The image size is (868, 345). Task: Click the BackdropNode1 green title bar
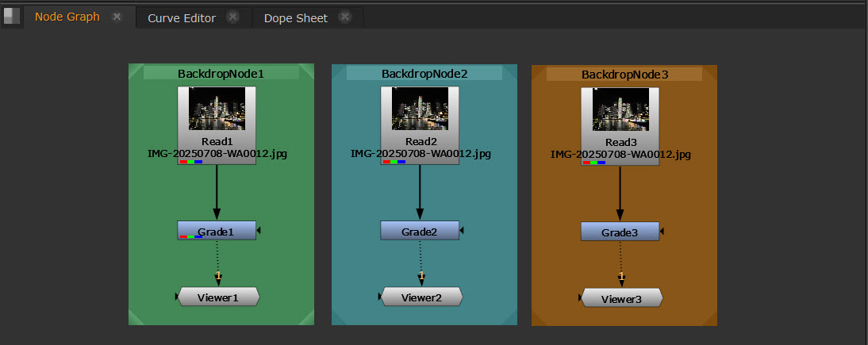click(x=221, y=73)
